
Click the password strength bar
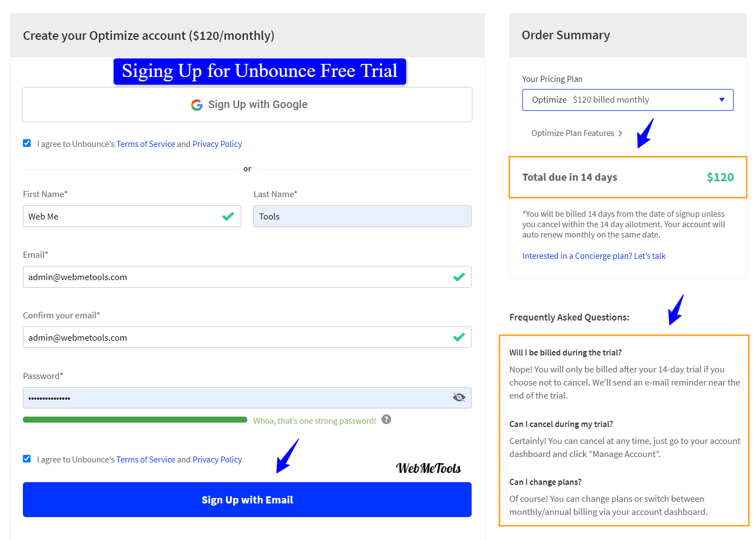(135, 420)
